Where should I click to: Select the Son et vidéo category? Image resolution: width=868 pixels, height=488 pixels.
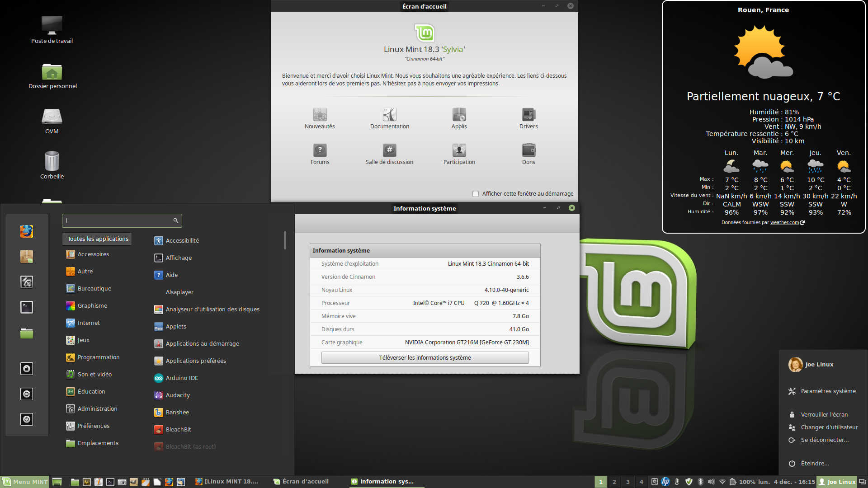tap(89, 375)
